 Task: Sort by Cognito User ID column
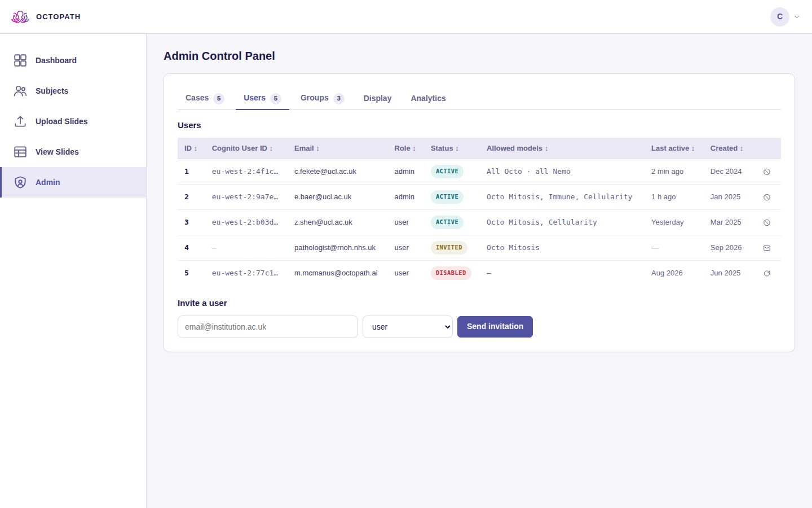[242, 148]
